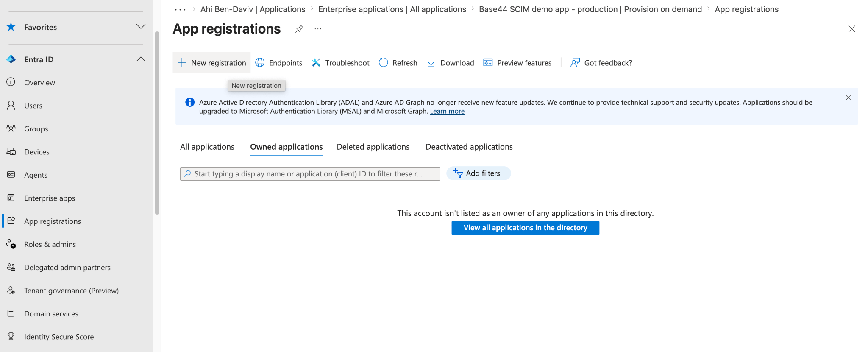
Task: Click the add filter funnel icon
Action: 458,173
